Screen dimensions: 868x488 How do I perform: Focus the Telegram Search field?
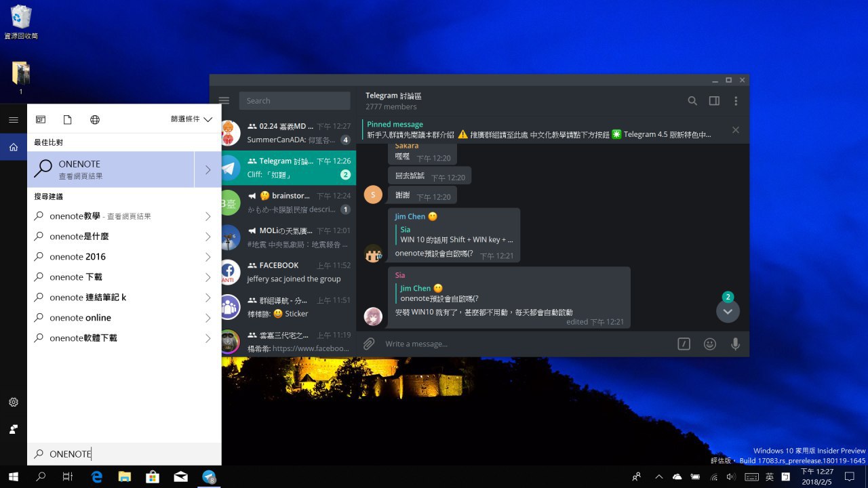(x=294, y=101)
